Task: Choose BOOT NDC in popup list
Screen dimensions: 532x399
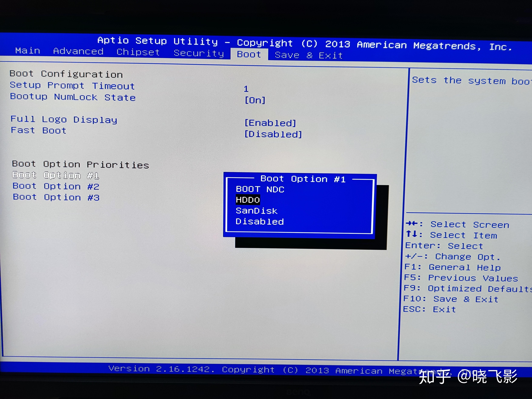Action: [x=260, y=189]
